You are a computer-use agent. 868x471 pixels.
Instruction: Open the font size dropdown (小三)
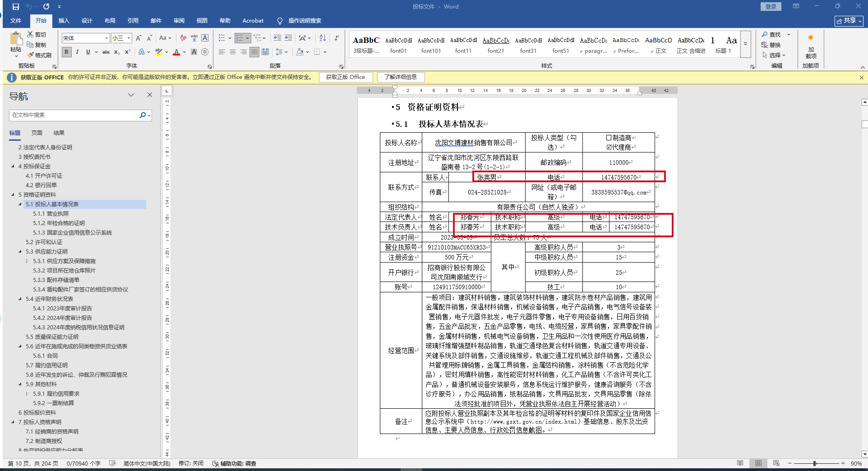pyautogui.click(x=129, y=38)
